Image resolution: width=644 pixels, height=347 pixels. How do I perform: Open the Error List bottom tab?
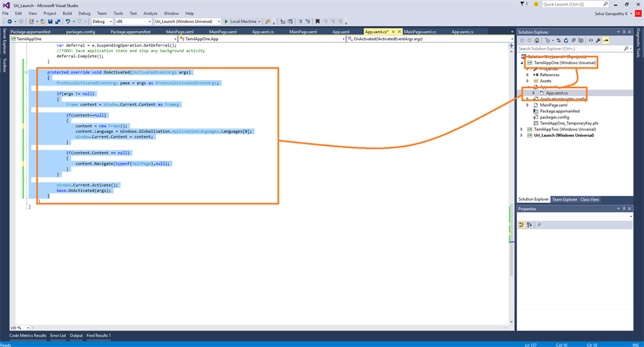[x=58, y=336]
